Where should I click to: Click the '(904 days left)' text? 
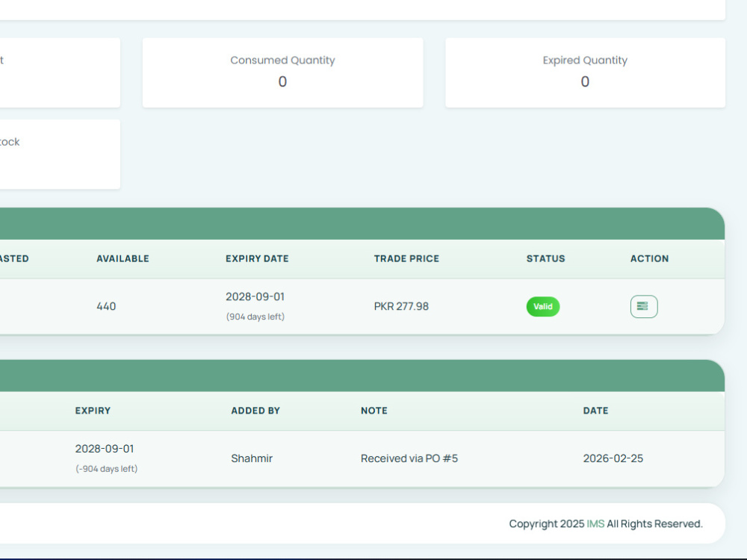(x=255, y=317)
